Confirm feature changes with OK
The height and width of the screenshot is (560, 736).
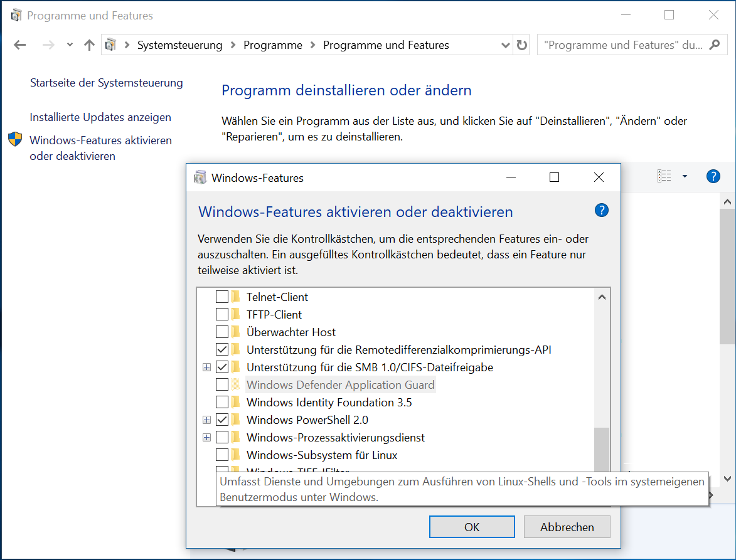tap(472, 527)
